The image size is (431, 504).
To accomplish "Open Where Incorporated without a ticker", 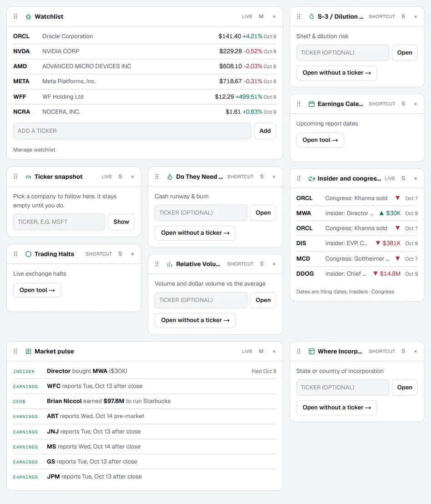I will pyautogui.click(x=336, y=408).
